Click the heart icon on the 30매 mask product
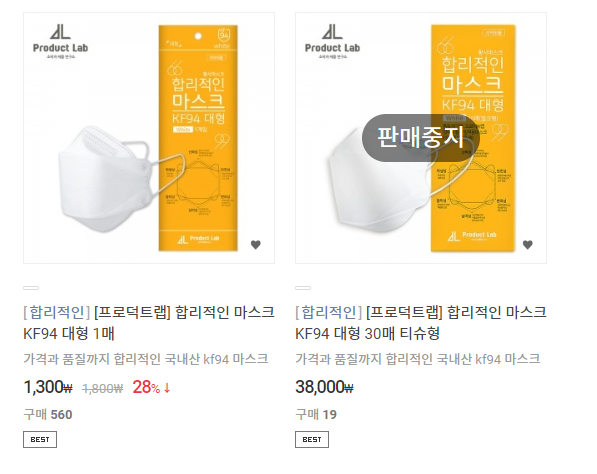This screenshot has width=597, height=474. point(528,245)
